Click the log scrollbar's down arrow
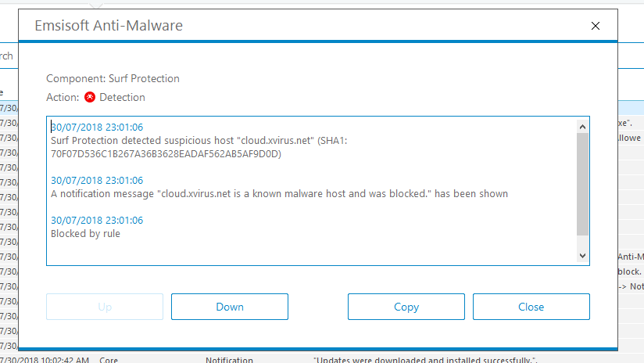This screenshot has height=363, width=644. [x=582, y=256]
